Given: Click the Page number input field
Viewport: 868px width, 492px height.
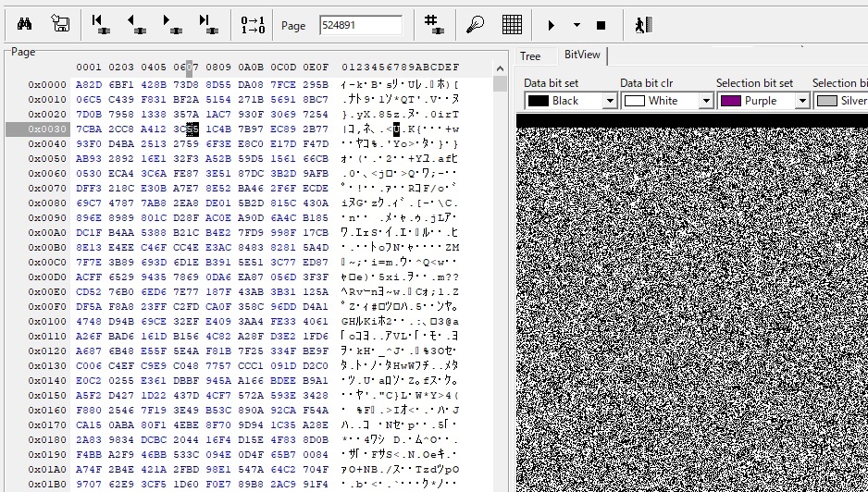Looking at the screenshot, I should [x=361, y=26].
